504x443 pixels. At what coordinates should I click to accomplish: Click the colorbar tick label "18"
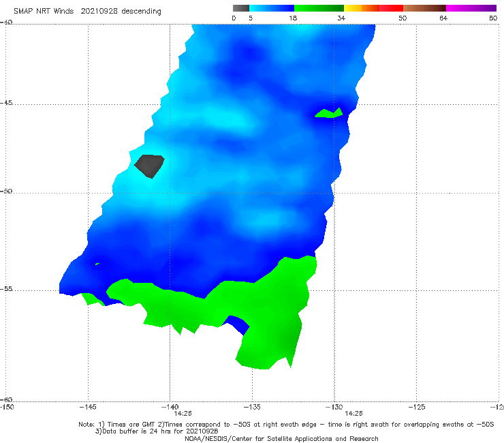(293, 18)
